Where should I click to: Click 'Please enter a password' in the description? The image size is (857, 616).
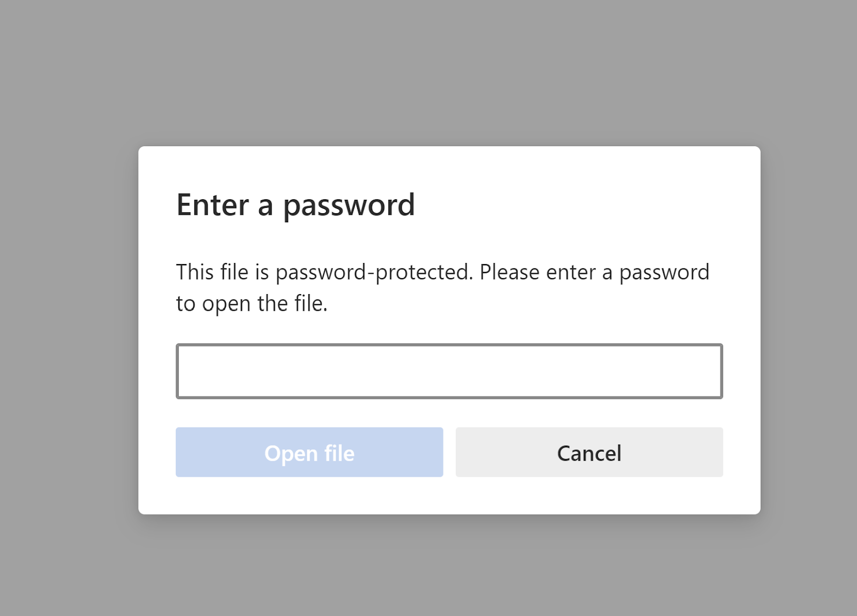click(x=594, y=273)
